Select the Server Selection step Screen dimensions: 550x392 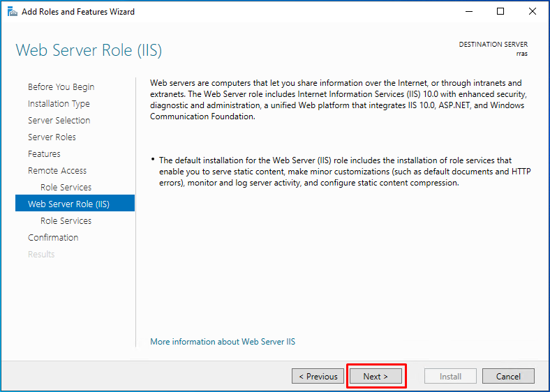coord(59,120)
